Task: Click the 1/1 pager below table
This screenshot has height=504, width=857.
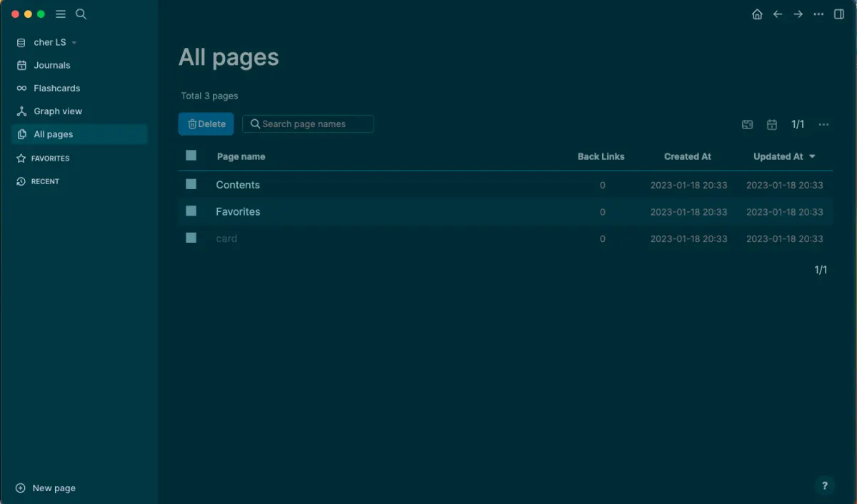Action: click(x=821, y=270)
